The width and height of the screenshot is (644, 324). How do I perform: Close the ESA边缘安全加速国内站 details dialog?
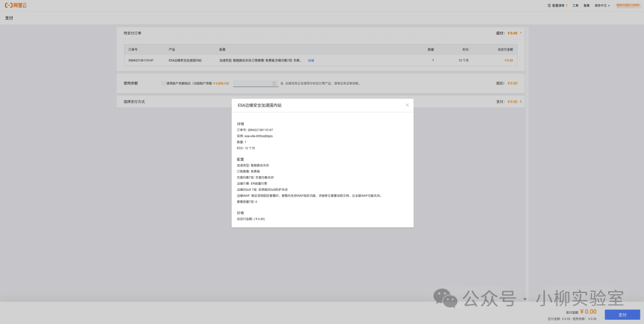tap(407, 105)
